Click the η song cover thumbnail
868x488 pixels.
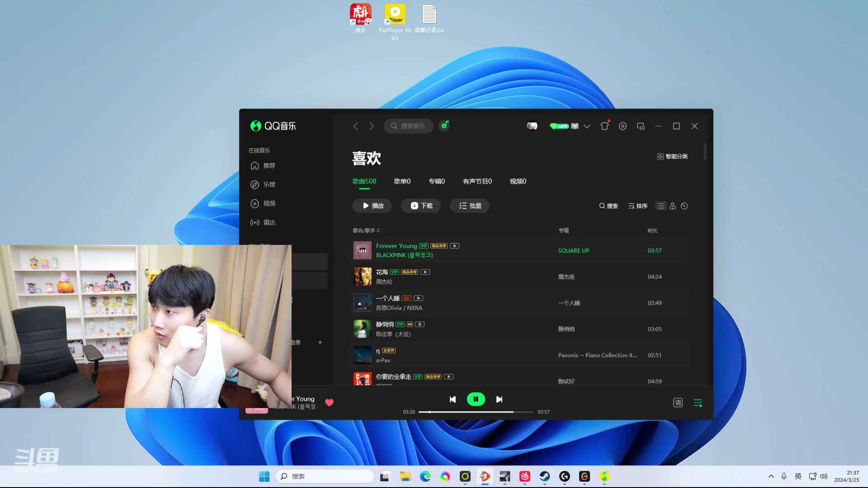point(363,355)
